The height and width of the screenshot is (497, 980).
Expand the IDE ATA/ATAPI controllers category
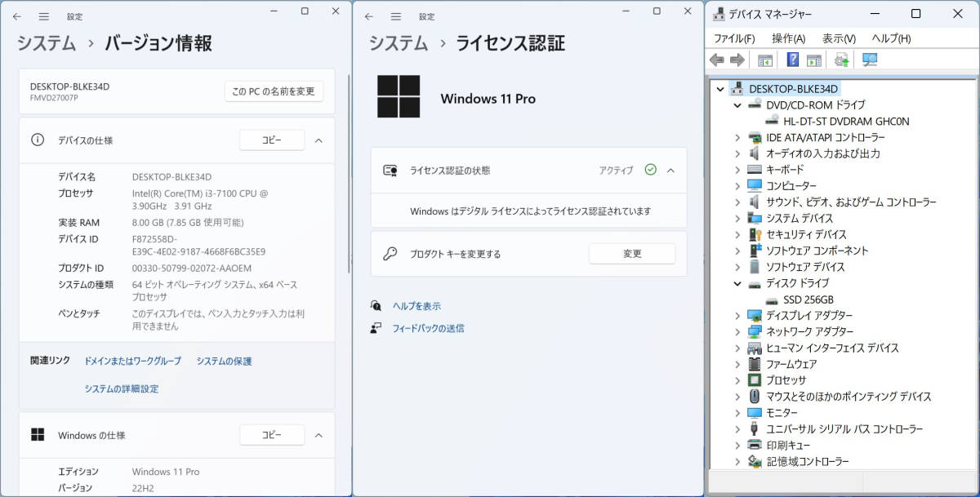(x=737, y=137)
